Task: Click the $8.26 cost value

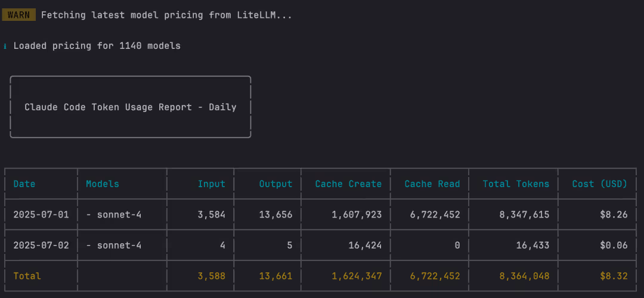Action: click(614, 215)
